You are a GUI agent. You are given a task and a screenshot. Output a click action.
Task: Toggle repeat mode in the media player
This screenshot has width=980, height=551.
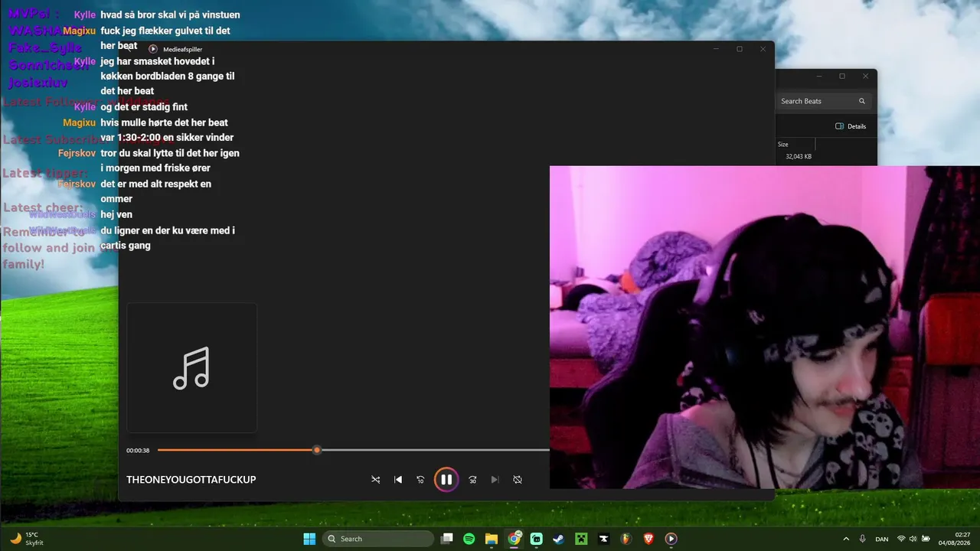click(518, 480)
